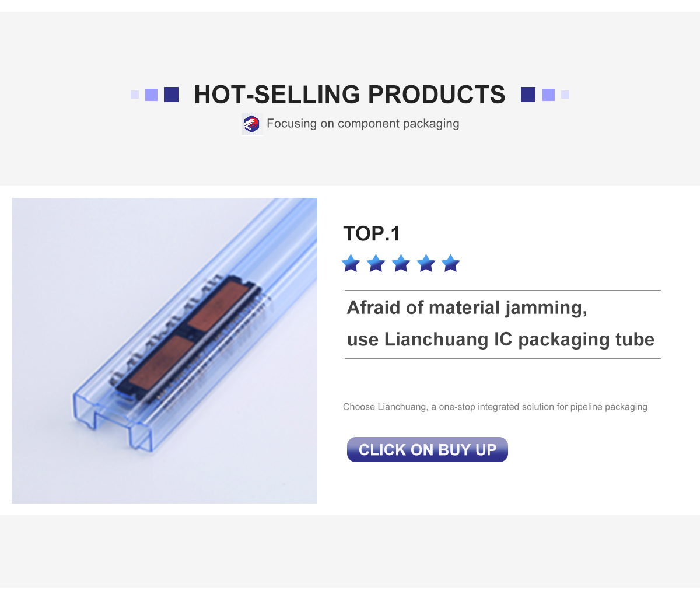Click the 'Choose Lianchuang' one-stop solution description
700x601 pixels.
495,407
